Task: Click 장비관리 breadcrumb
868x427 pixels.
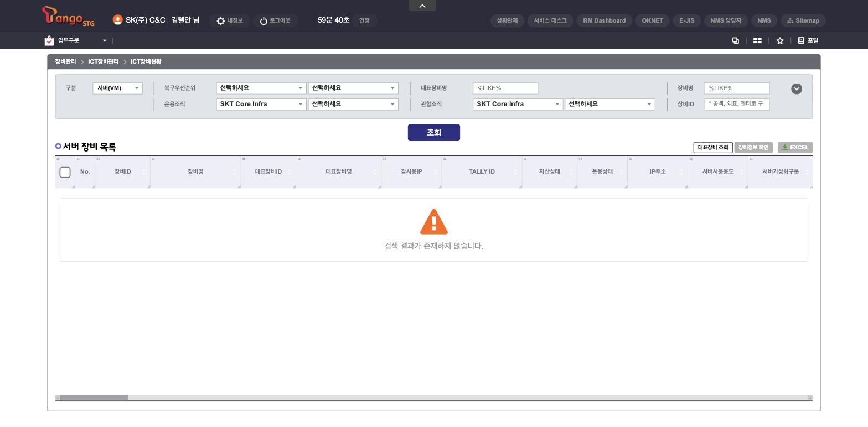Action: (x=65, y=61)
